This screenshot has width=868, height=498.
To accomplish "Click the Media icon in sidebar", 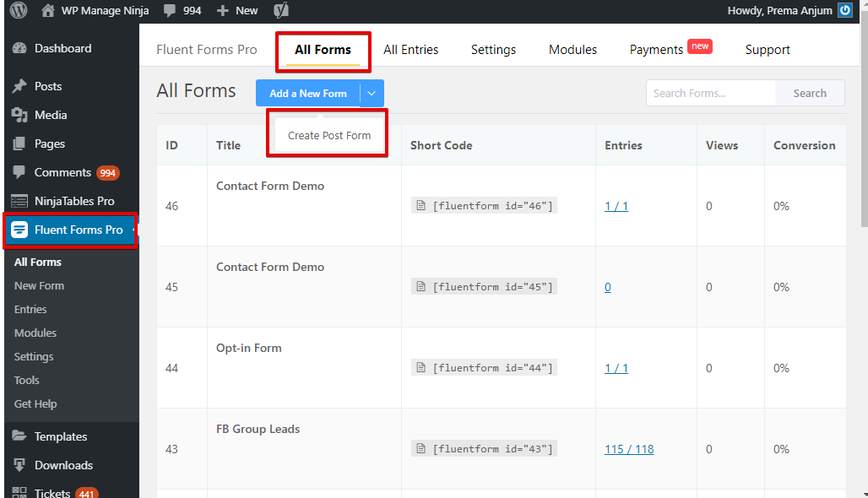I will [x=19, y=115].
